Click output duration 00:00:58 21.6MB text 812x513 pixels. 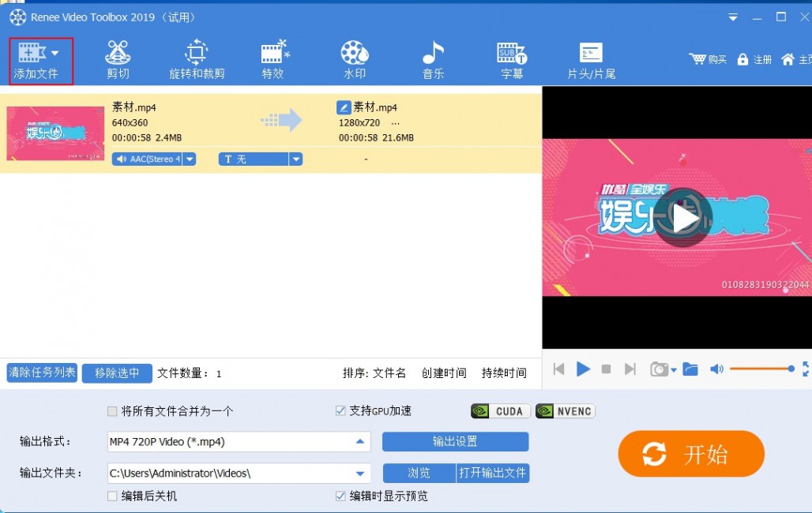(376, 137)
